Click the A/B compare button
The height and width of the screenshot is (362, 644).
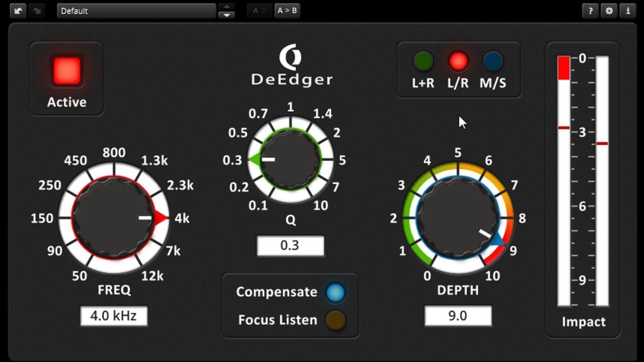[x=260, y=11]
